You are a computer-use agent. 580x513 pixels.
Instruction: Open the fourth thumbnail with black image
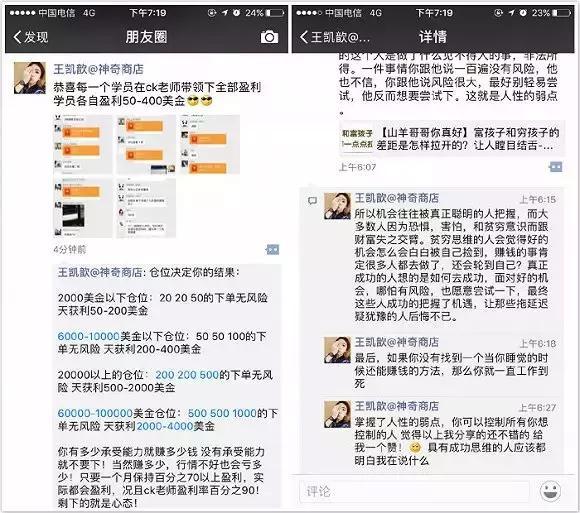pyautogui.click(x=83, y=208)
